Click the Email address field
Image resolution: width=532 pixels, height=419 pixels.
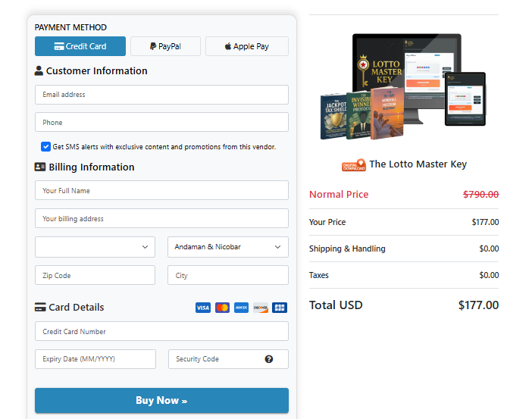click(161, 95)
